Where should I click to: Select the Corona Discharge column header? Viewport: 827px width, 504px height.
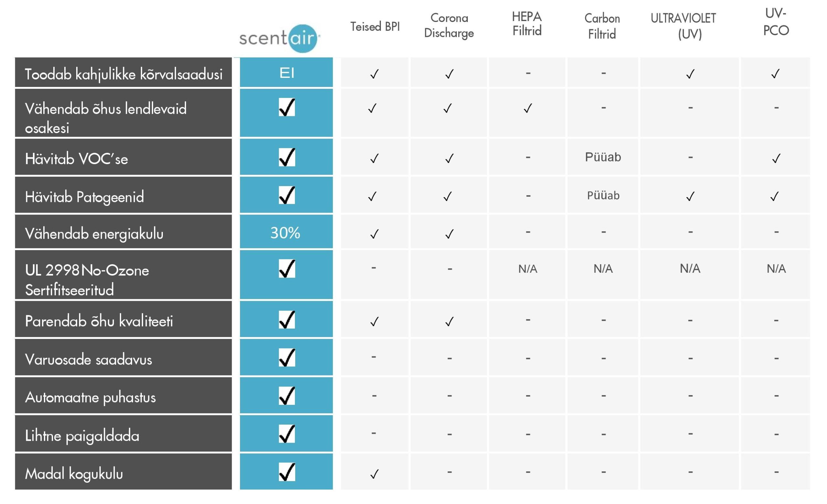click(449, 26)
